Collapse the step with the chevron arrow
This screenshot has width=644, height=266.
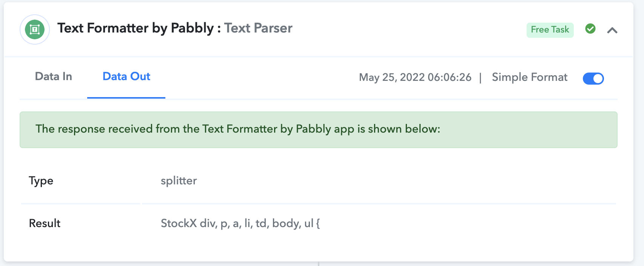tap(612, 30)
